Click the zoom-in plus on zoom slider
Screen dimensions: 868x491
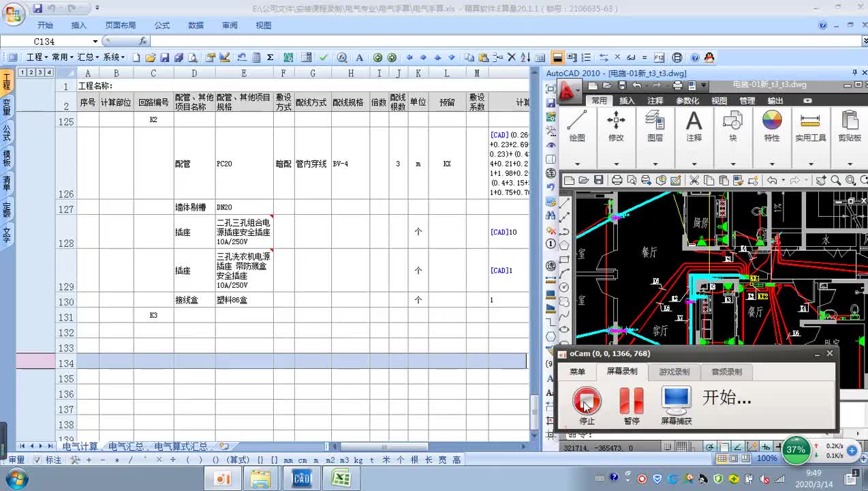(x=852, y=450)
